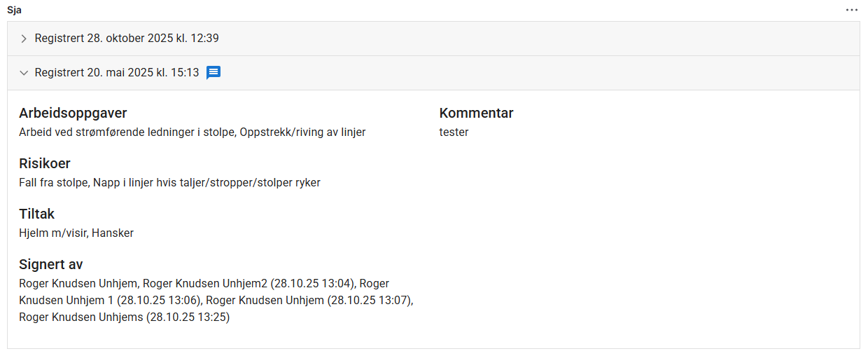Click 'Napp i linjer hvis taljer/stropper/stolper ryker'
This screenshot has width=868, height=356.
click(206, 182)
